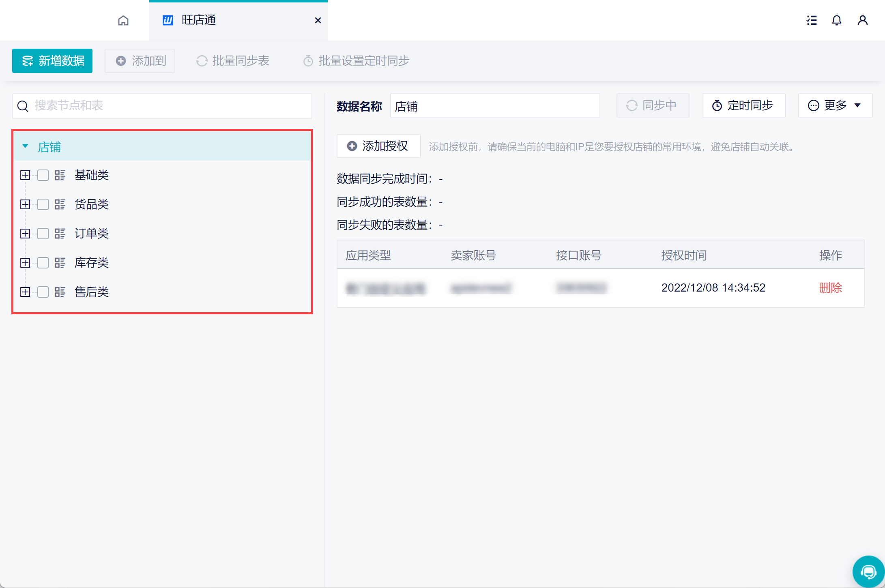Image resolution: width=885 pixels, height=588 pixels.
Task: Click the list icon beside 库存类
Action: pos(60,263)
